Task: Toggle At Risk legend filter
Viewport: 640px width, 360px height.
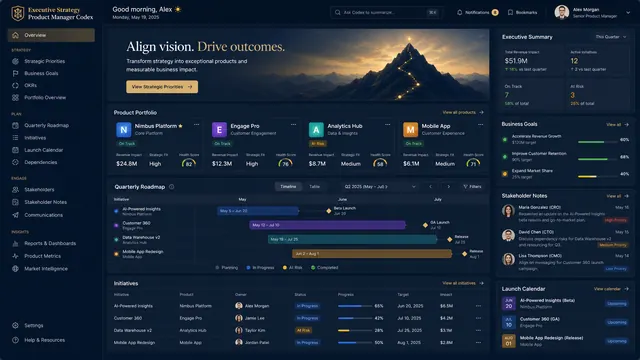Action: (x=292, y=268)
